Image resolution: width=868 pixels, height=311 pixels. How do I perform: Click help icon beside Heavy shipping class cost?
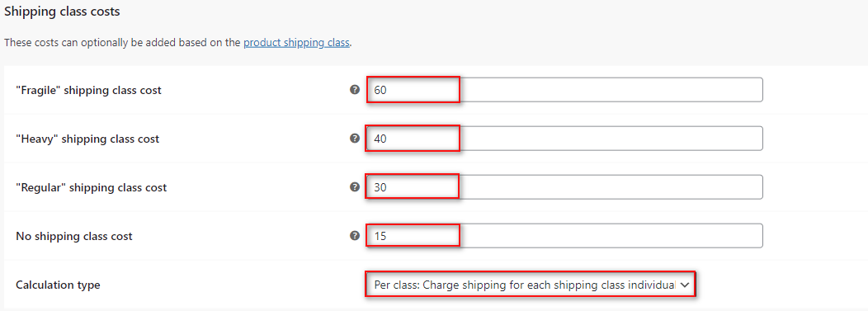tap(356, 139)
